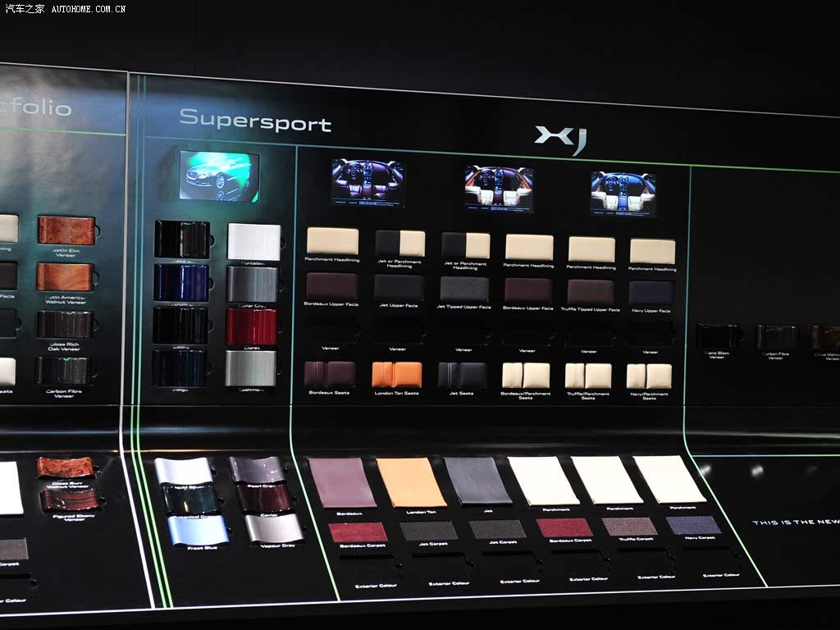Select the Truffle Tipped Upper Facia swatch

pos(591,292)
